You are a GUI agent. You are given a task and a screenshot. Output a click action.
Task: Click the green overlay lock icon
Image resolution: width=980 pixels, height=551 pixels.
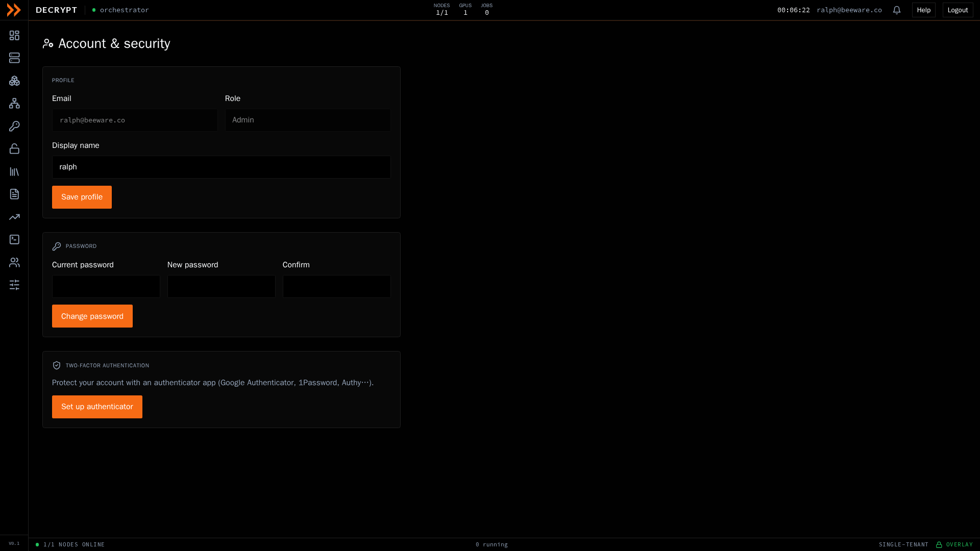[939, 544]
